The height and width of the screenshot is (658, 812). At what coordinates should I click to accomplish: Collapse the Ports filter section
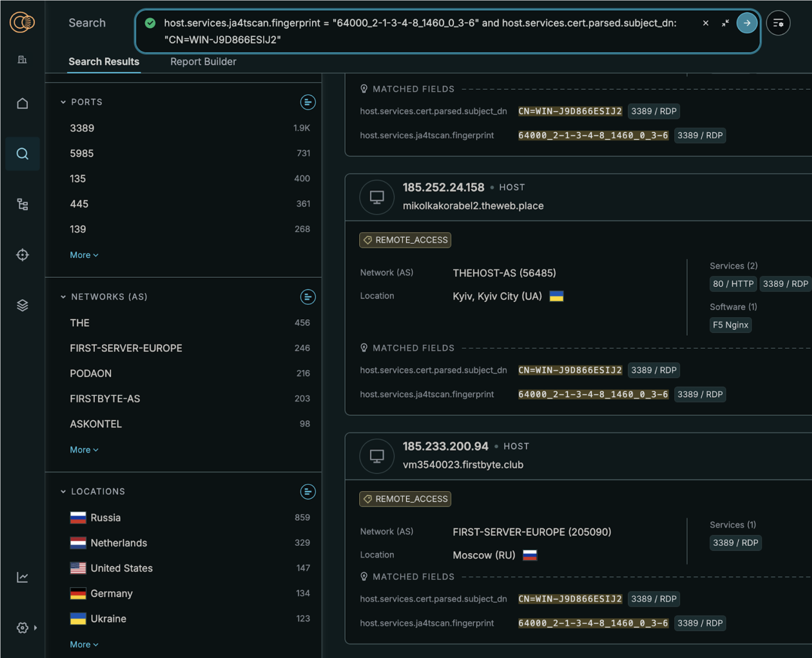tap(63, 102)
